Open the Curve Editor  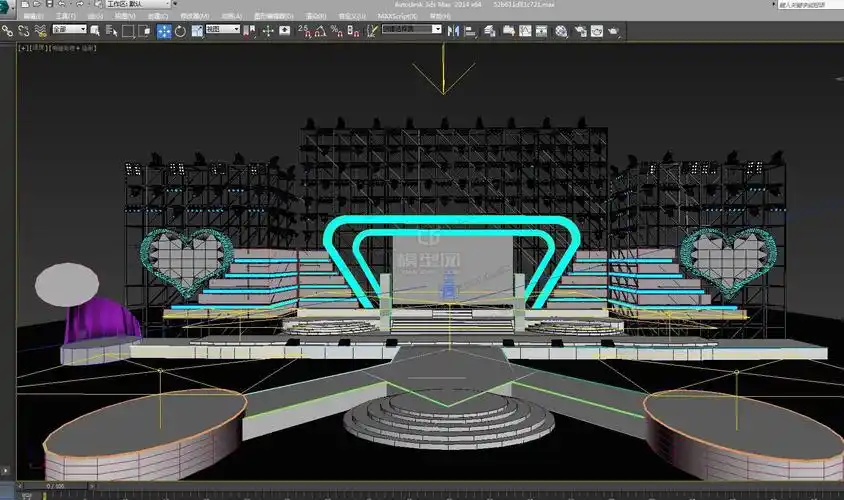pyautogui.click(x=524, y=30)
